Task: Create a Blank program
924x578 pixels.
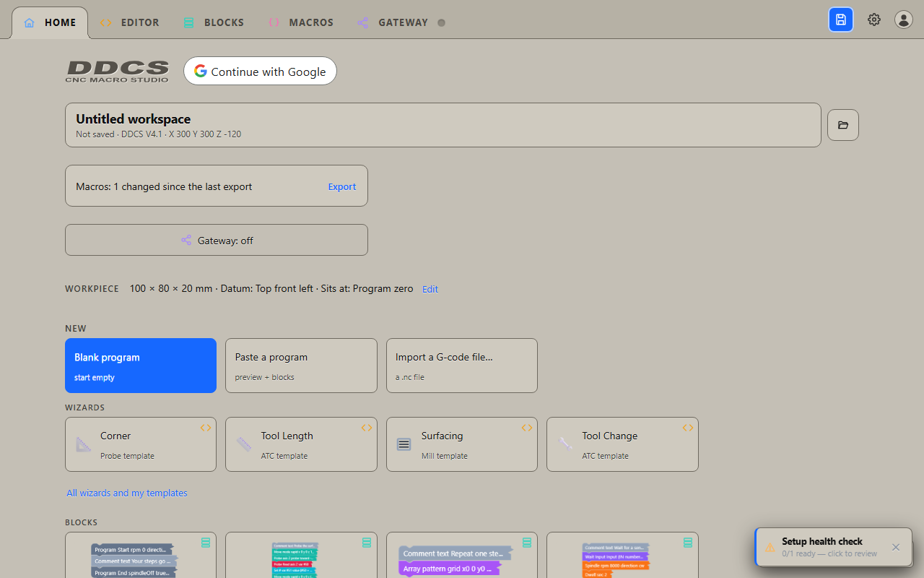Action: [x=141, y=366]
